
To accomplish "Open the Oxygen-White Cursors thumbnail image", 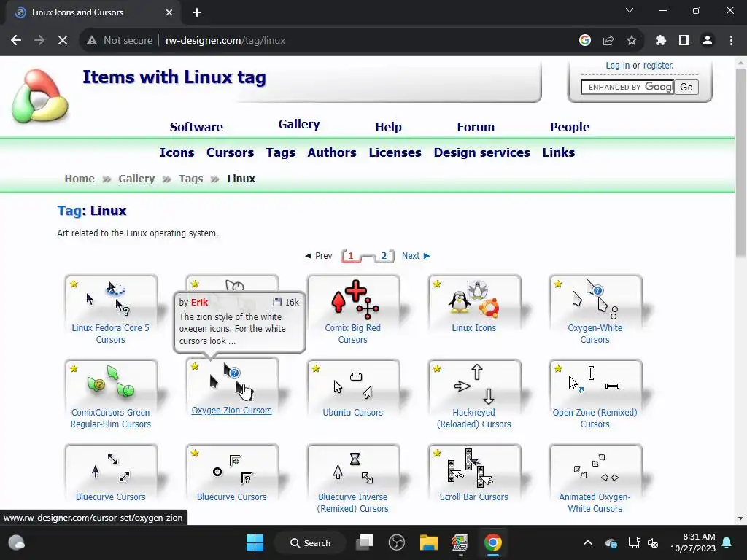I will (x=595, y=299).
